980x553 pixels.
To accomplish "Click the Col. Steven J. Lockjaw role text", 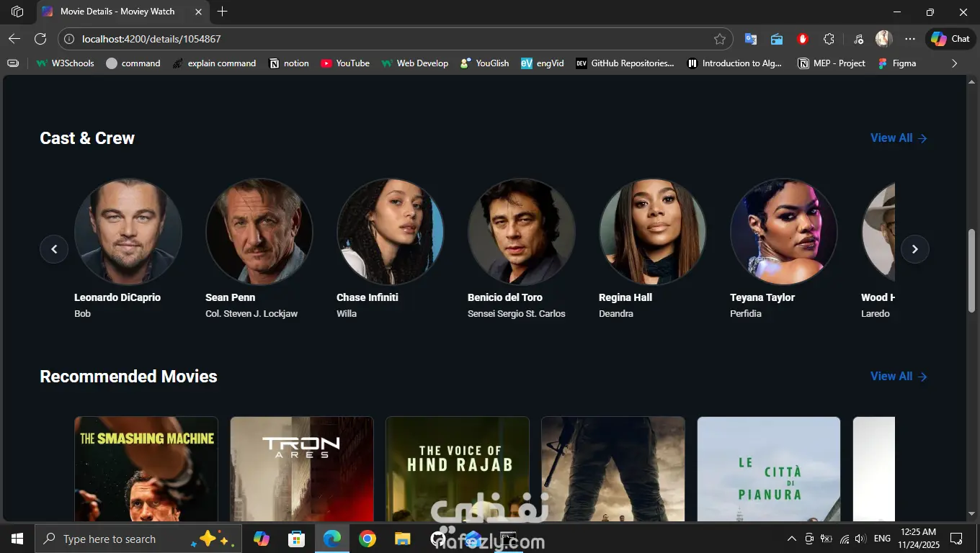I will pos(251,314).
